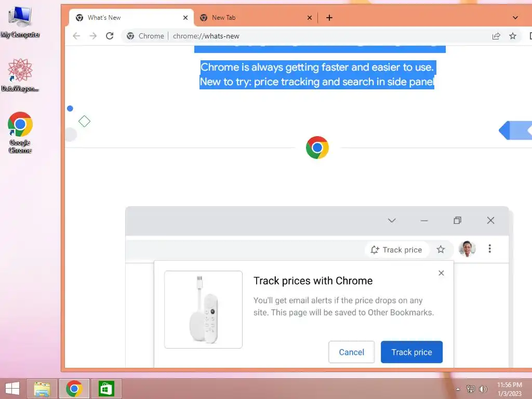Click 'Track prices with Chrome' heading
532x399 pixels.
pos(313,281)
